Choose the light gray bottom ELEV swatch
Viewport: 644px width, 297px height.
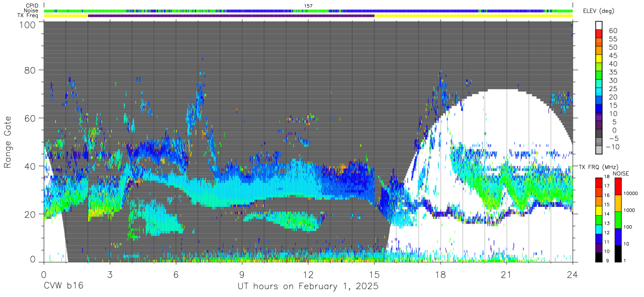pyautogui.click(x=599, y=151)
